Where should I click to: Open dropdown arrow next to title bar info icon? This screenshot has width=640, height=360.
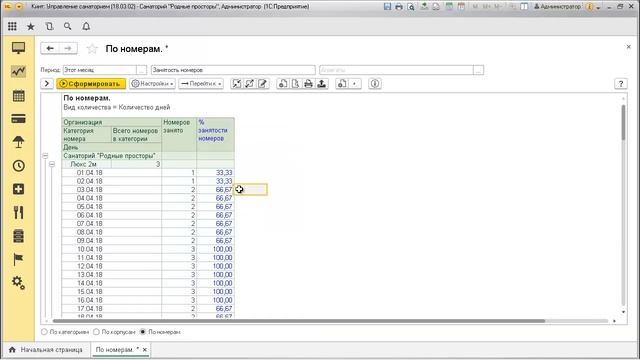point(598,7)
